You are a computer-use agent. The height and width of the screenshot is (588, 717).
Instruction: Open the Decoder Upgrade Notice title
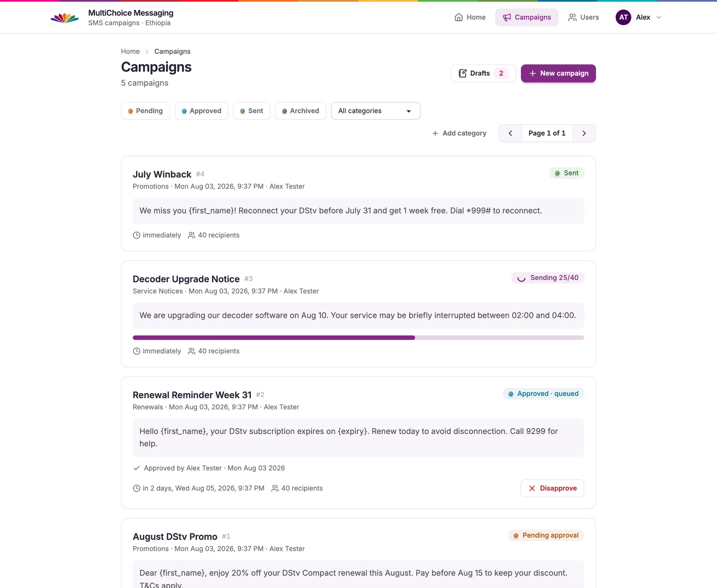186,279
